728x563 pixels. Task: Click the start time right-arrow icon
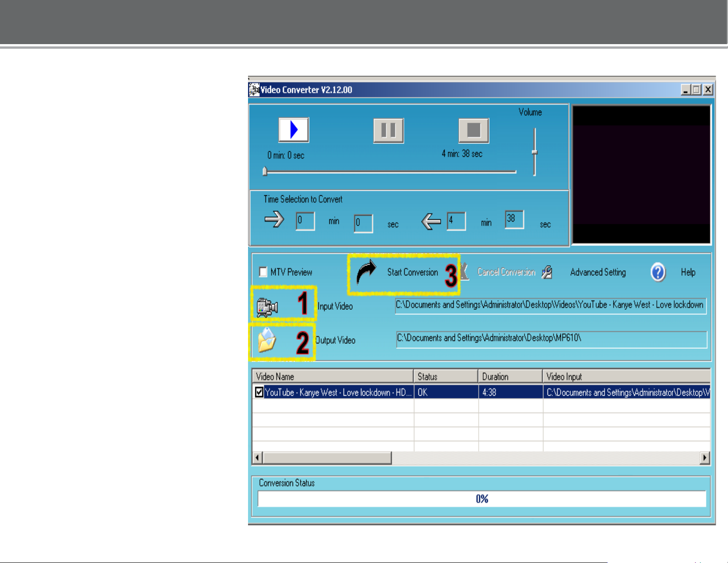click(x=275, y=220)
